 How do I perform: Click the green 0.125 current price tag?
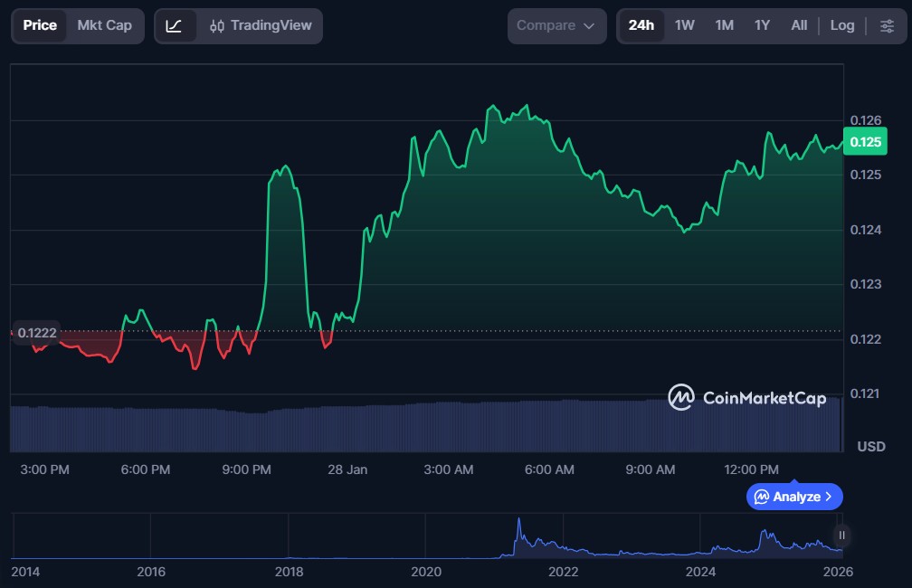(x=866, y=142)
